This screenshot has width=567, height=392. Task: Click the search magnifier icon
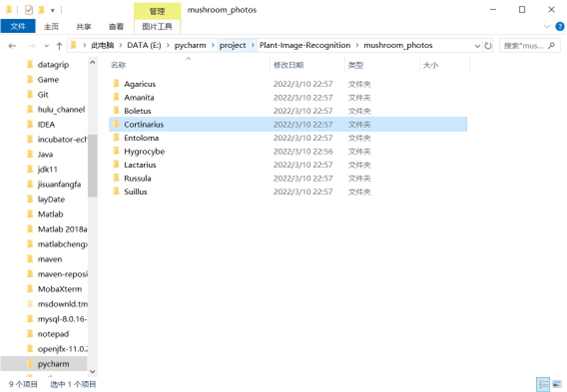[551, 46]
